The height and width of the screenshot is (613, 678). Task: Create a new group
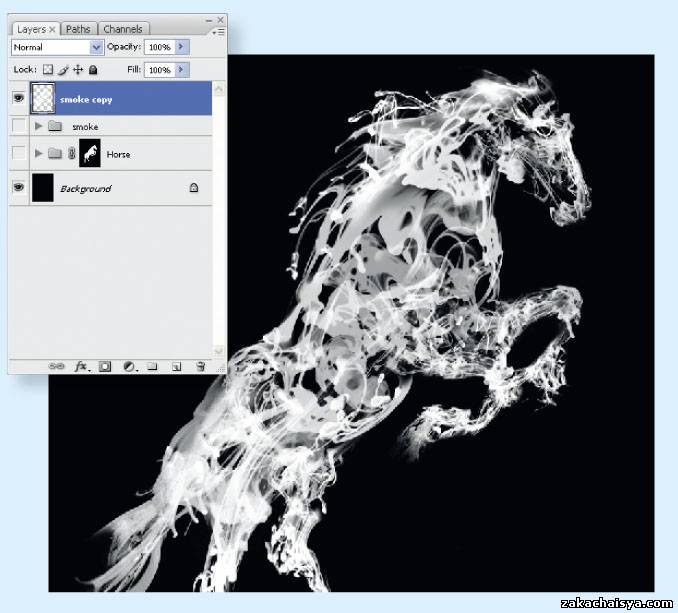point(152,367)
